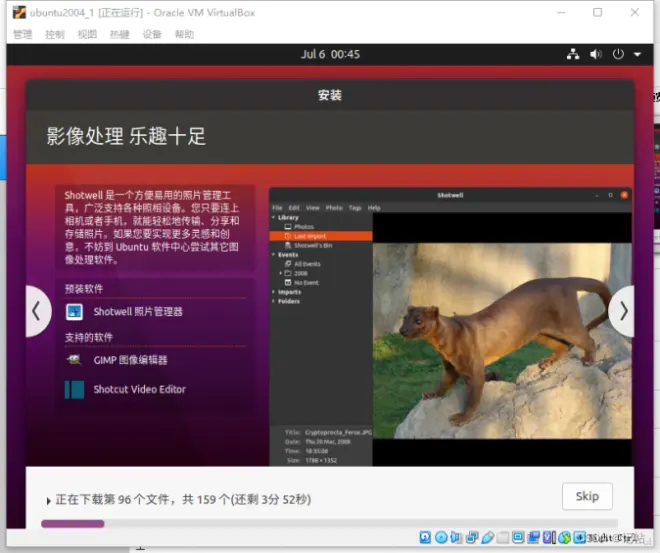Viewport: 660px width, 553px height.
Task: Open the 帮助 menu
Action: (184, 34)
